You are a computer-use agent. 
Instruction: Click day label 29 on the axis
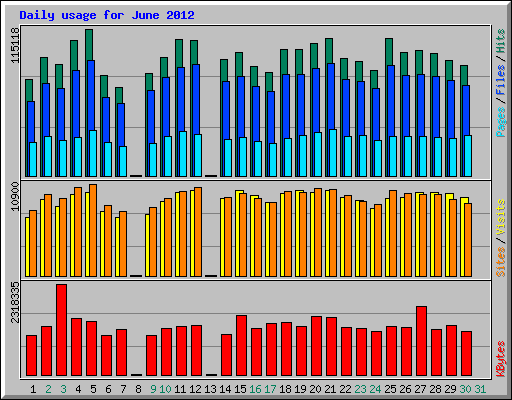coord(450,389)
